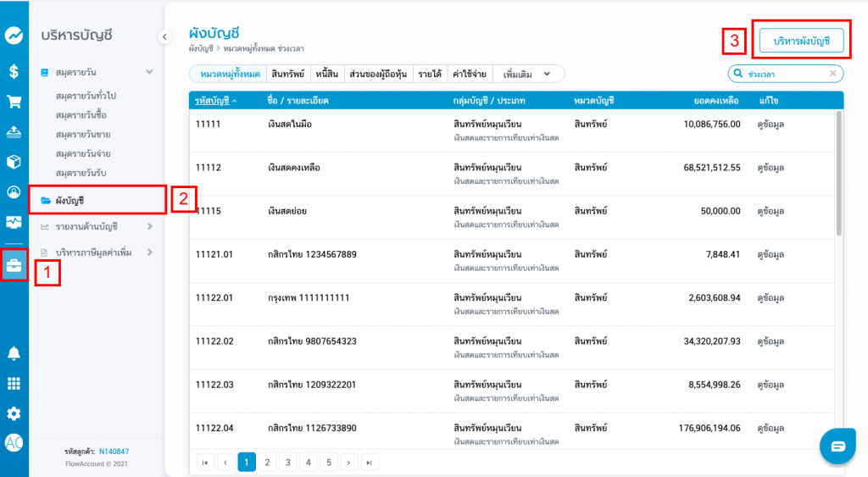Clear the search field with the X
The image size is (868, 477).
pos(832,74)
